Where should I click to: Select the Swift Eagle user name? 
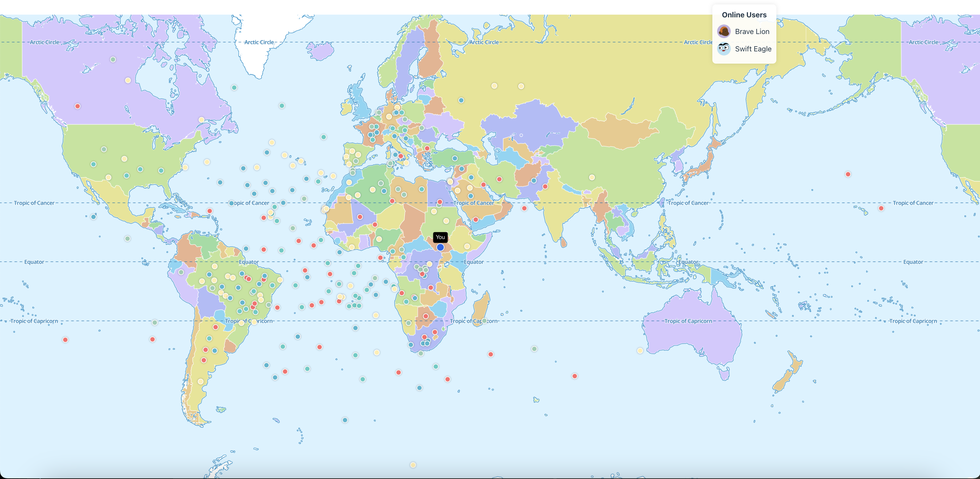click(753, 49)
